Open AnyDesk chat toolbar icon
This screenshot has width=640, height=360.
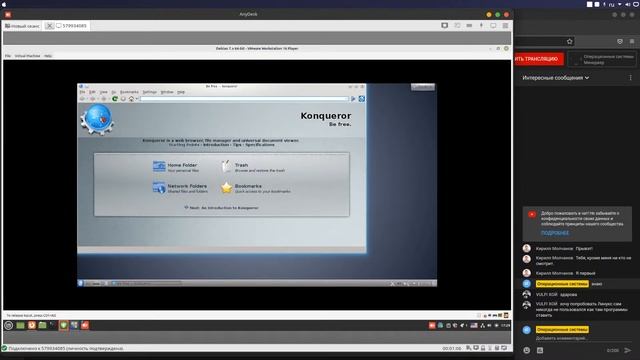pyautogui.click(x=457, y=25)
